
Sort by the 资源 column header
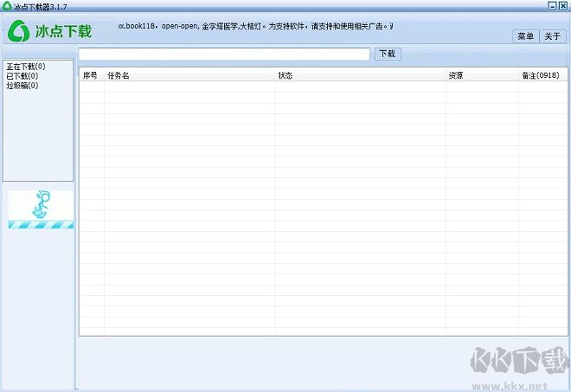482,75
